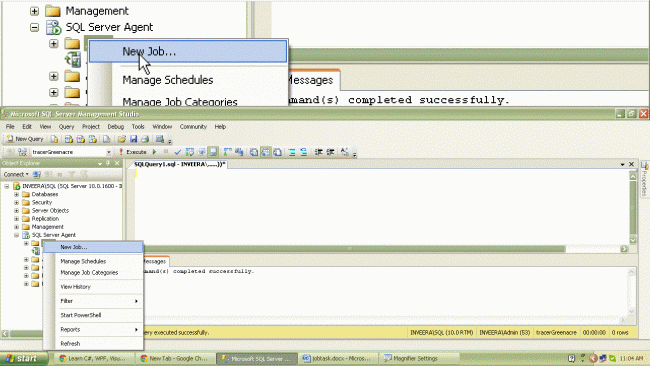Collapse SQL Server Agent in SSMS Object Explorer
Viewport: 650px width, 366px height.
17,235
